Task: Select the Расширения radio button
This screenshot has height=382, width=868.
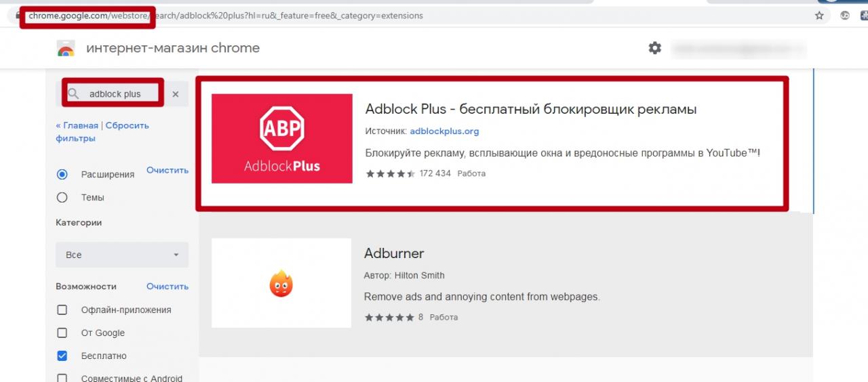Action: tap(62, 174)
